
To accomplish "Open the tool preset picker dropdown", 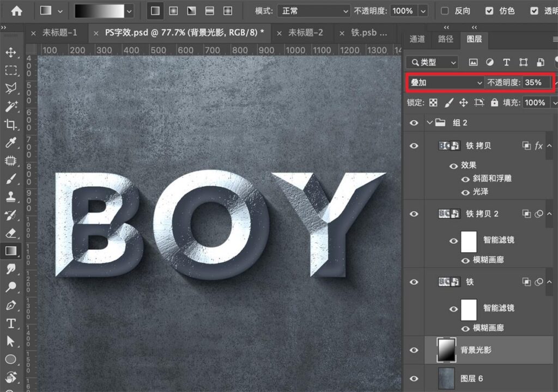I will (x=60, y=11).
